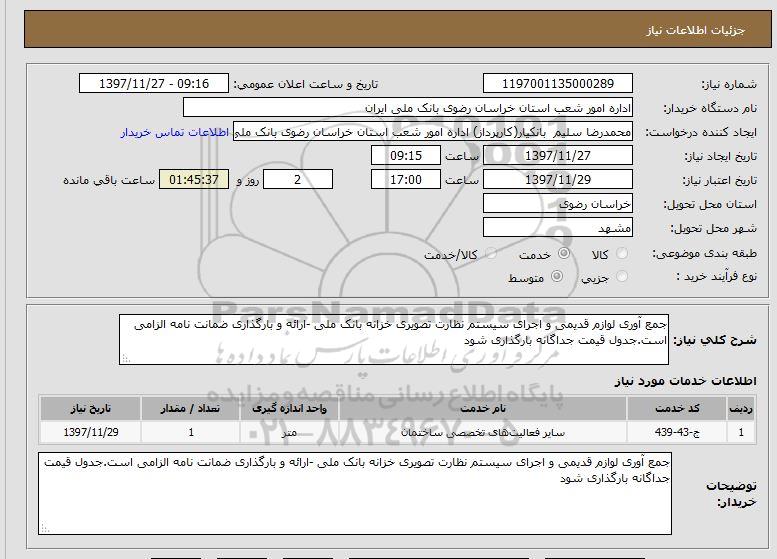Click the need number field 1197001135000289
777x559 pixels.
(558, 83)
